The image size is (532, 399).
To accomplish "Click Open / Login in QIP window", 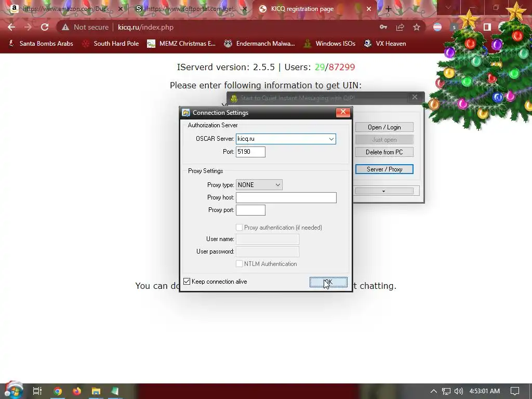I will 384,127.
